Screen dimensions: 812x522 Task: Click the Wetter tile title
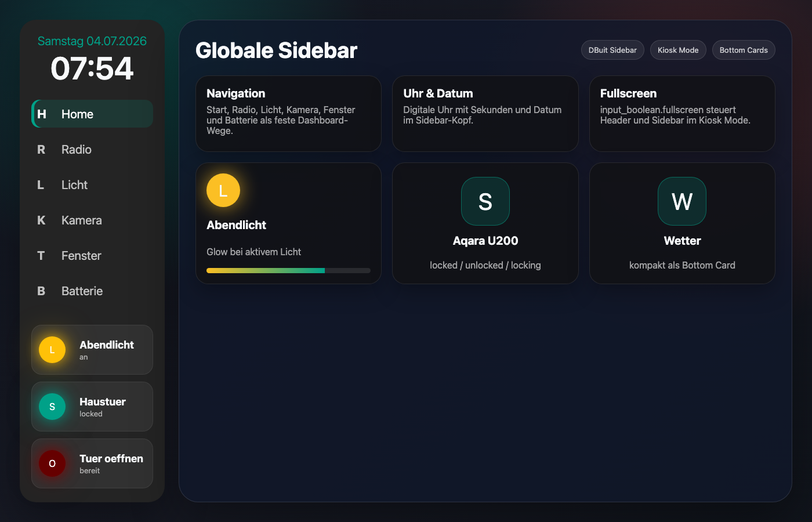682,241
